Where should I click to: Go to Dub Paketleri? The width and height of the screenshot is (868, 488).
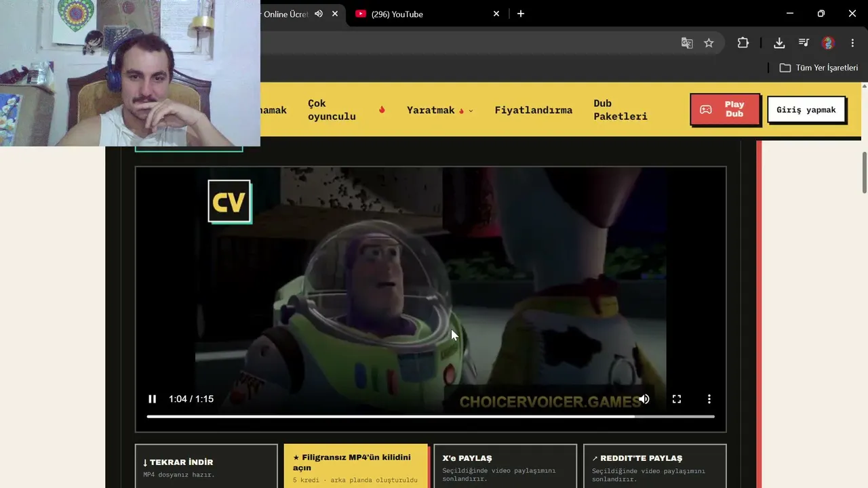tap(620, 110)
